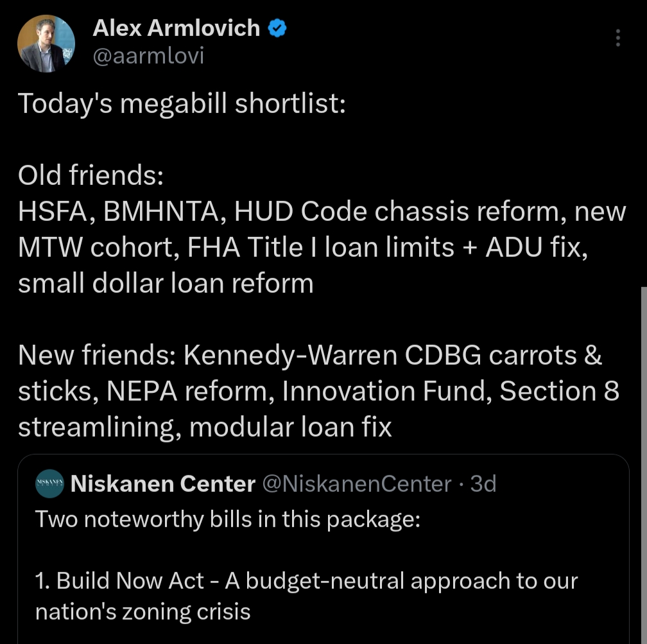Click the "1. Build Now Act" line
The width and height of the screenshot is (647, 644).
(x=307, y=580)
